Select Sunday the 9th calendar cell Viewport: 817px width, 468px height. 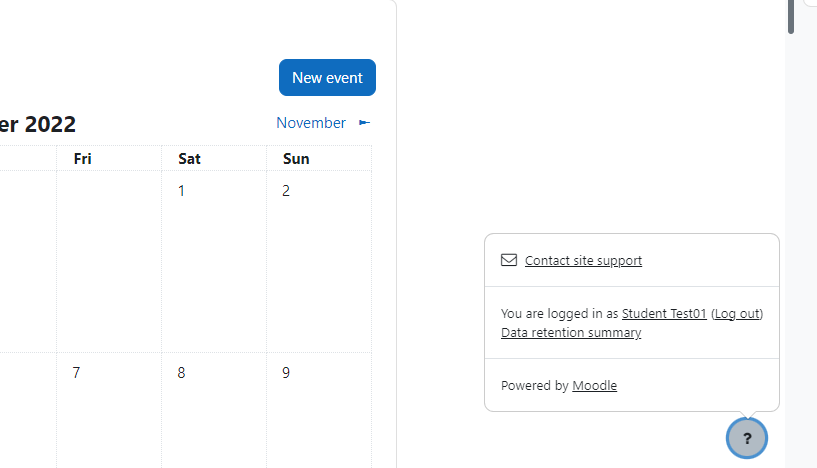[319, 410]
